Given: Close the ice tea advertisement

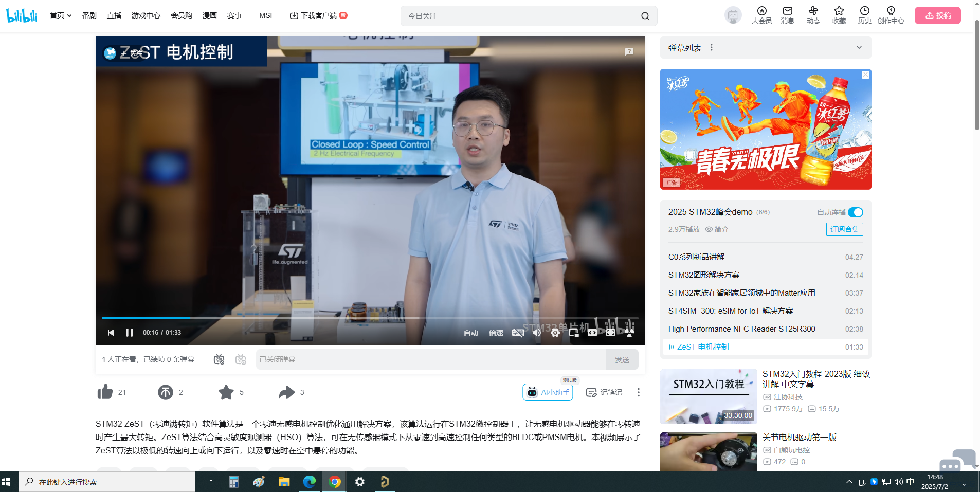Looking at the screenshot, I should pyautogui.click(x=866, y=75).
